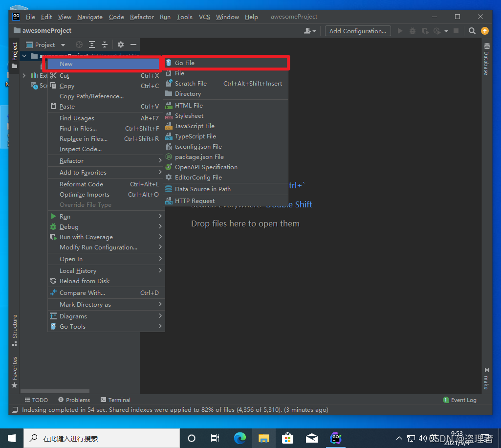Select Data Source in Path
This screenshot has height=448, width=501.
click(226, 189)
